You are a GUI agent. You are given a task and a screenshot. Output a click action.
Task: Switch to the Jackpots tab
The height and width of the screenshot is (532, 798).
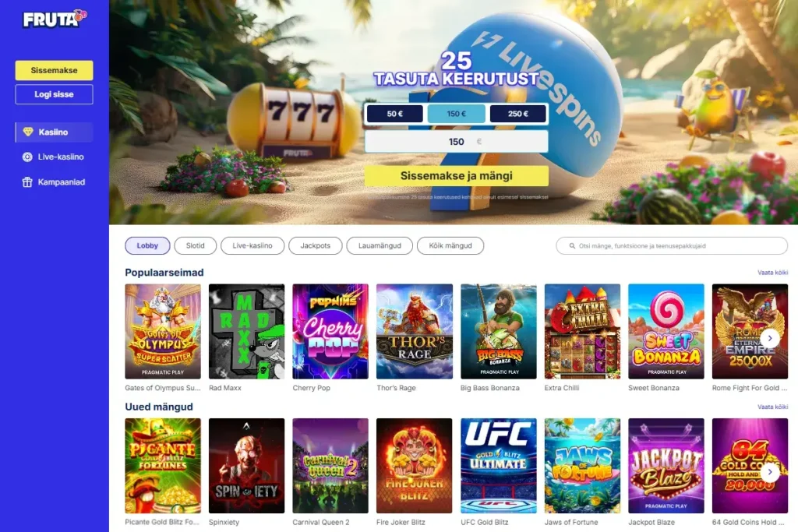tap(315, 245)
